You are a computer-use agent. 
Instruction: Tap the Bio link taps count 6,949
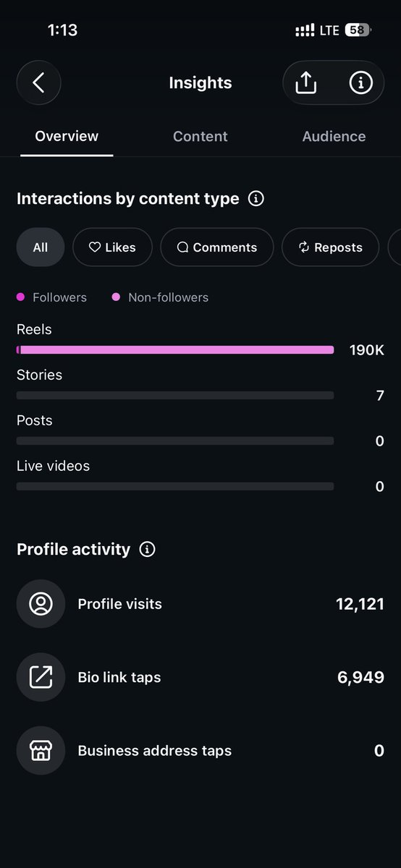coord(360,678)
